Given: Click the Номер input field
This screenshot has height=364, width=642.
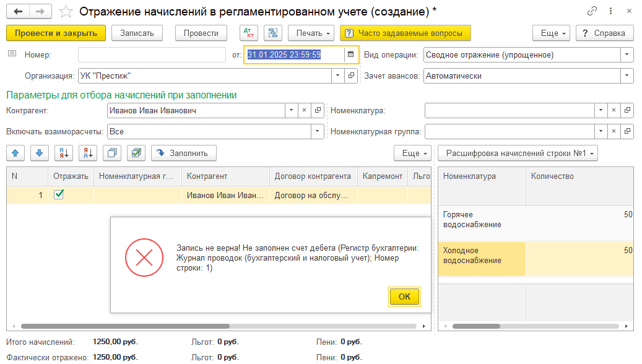Looking at the screenshot, I should [152, 55].
